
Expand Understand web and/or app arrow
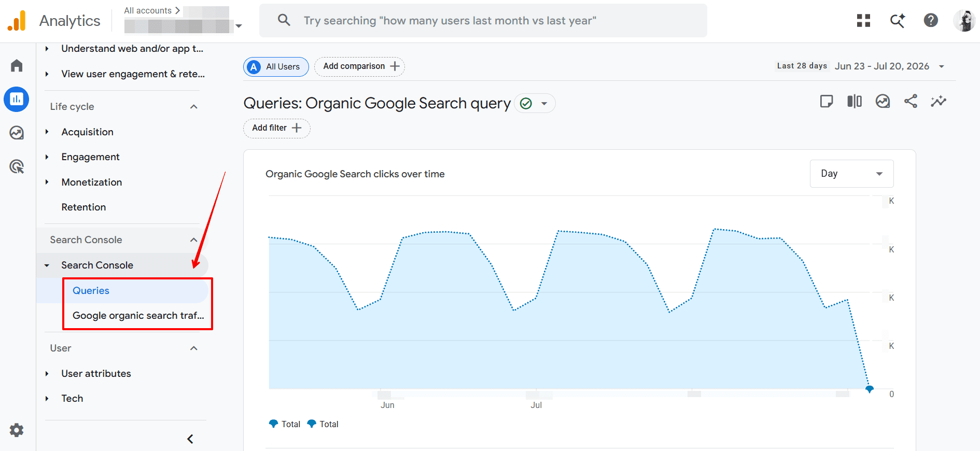pos(47,49)
